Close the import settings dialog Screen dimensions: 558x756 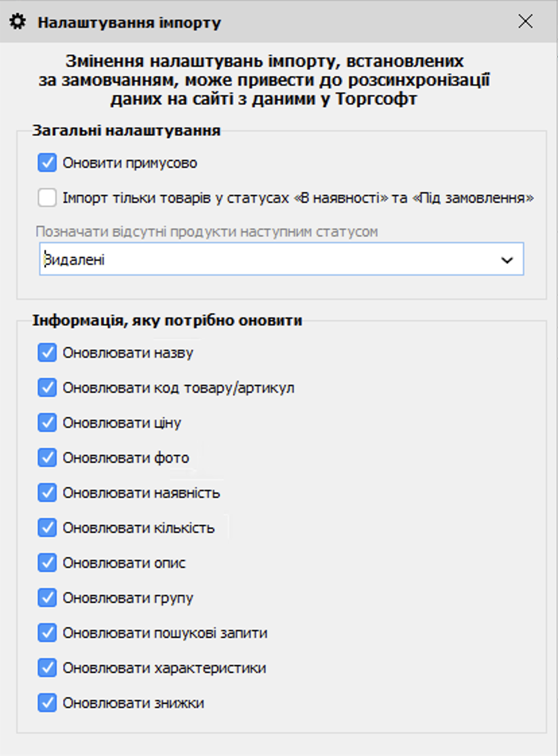tap(525, 21)
